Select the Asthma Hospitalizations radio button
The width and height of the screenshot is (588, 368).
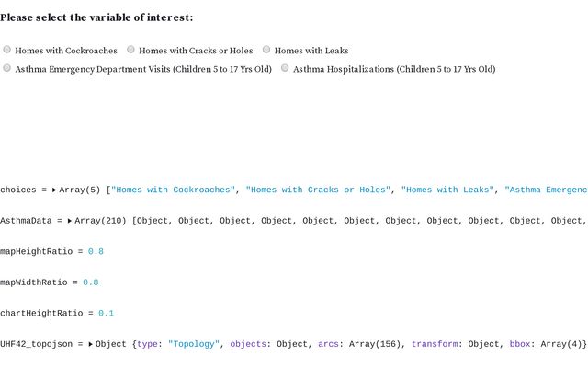coord(285,68)
